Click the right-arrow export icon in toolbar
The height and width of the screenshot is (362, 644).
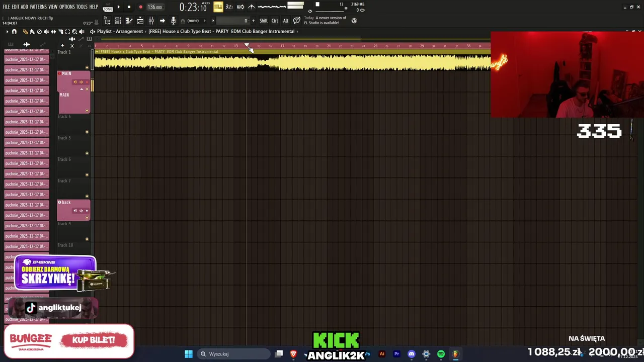click(x=162, y=21)
